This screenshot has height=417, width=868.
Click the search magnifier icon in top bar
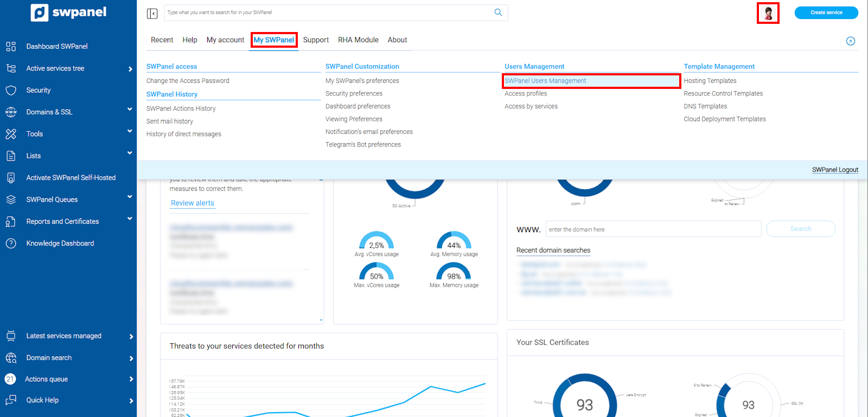(498, 12)
